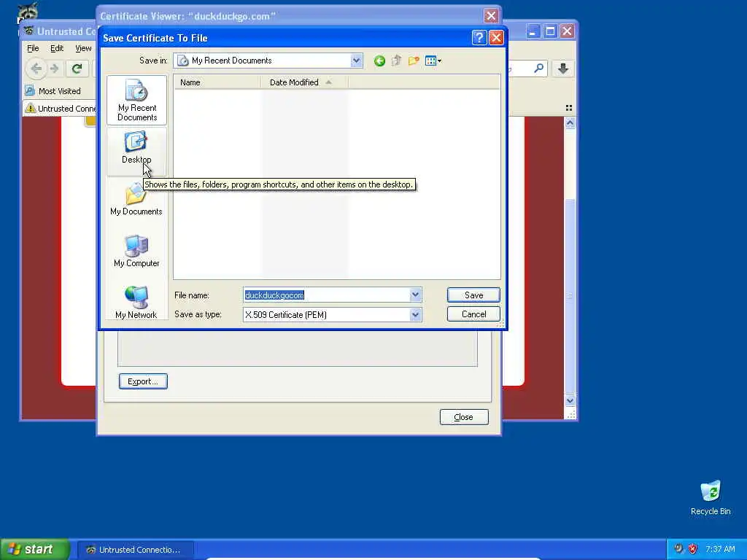Save the certificate file

coord(473,295)
